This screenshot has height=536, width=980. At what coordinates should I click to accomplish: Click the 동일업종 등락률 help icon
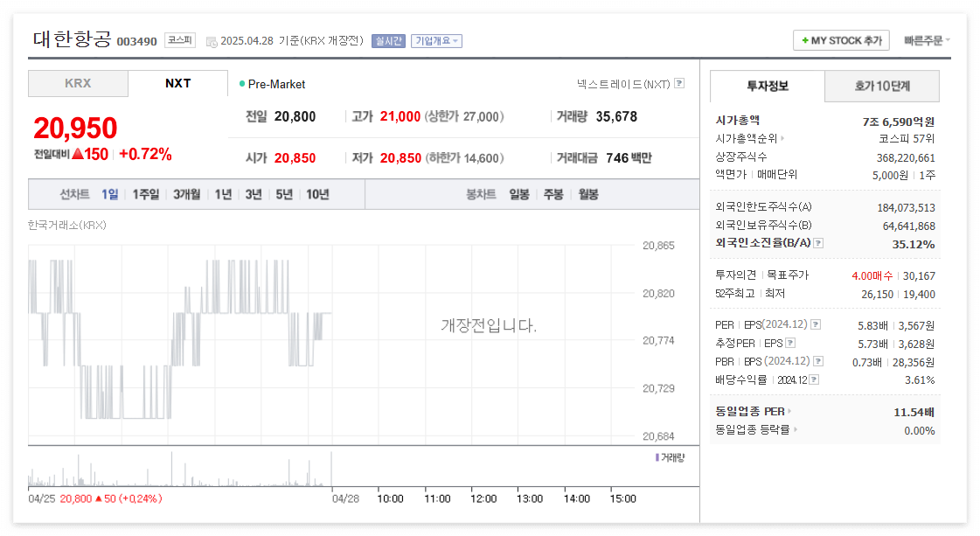794,430
